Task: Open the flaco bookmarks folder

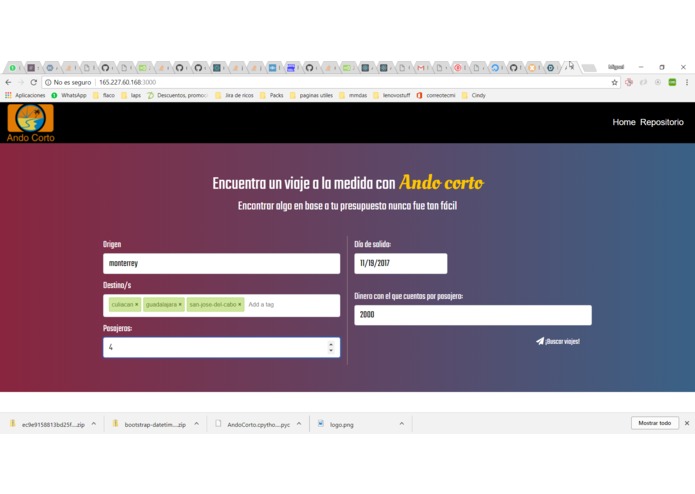Action: [x=104, y=95]
